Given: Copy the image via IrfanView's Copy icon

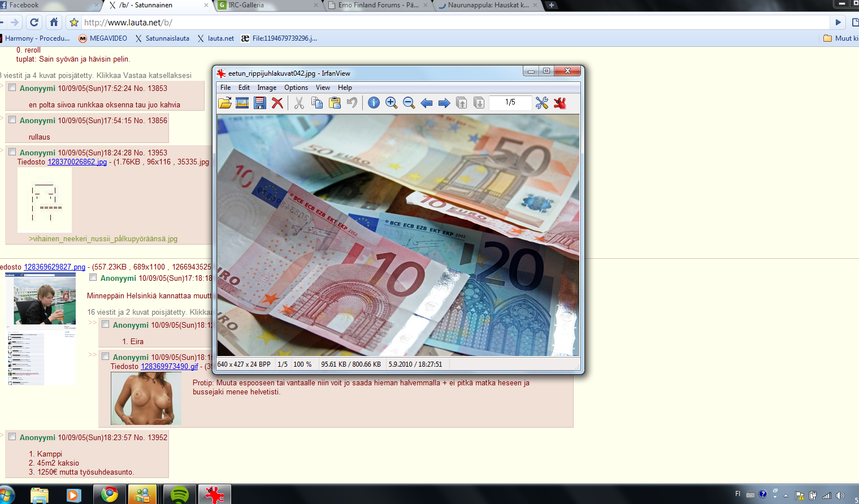Looking at the screenshot, I should click(x=317, y=103).
